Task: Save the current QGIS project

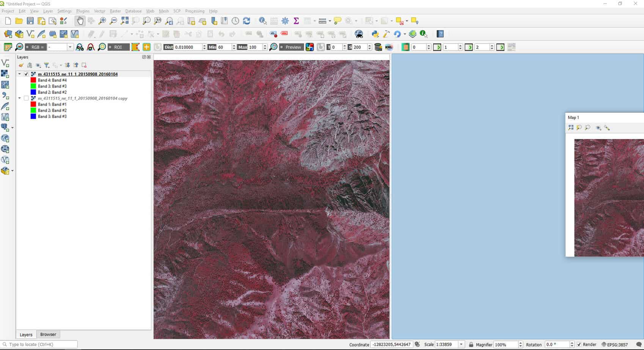Action: click(30, 21)
